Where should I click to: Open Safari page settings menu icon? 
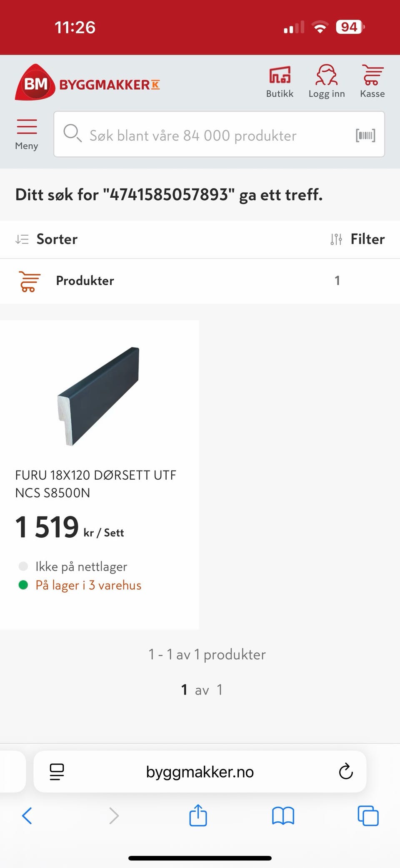click(x=57, y=772)
